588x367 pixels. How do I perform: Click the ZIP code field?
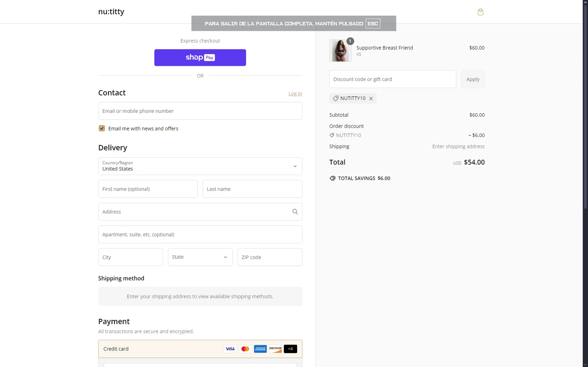(270, 257)
